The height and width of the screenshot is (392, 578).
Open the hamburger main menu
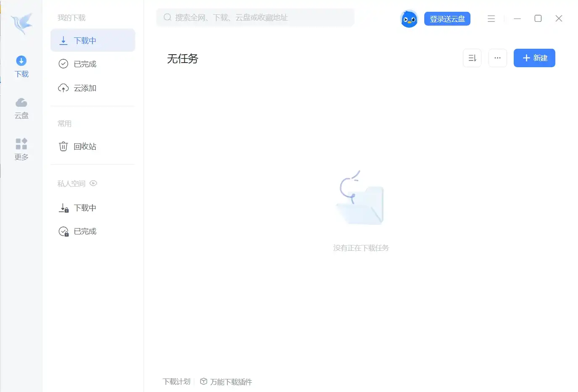pyautogui.click(x=491, y=18)
